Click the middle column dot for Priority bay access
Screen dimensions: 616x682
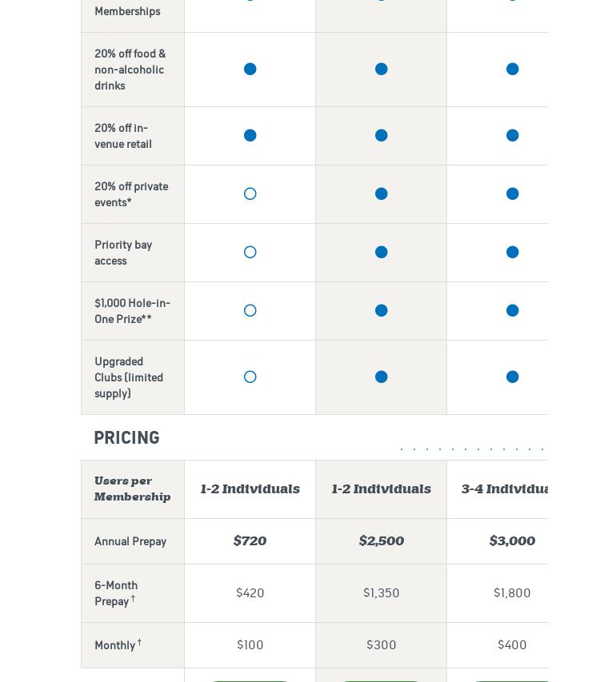pos(382,253)
